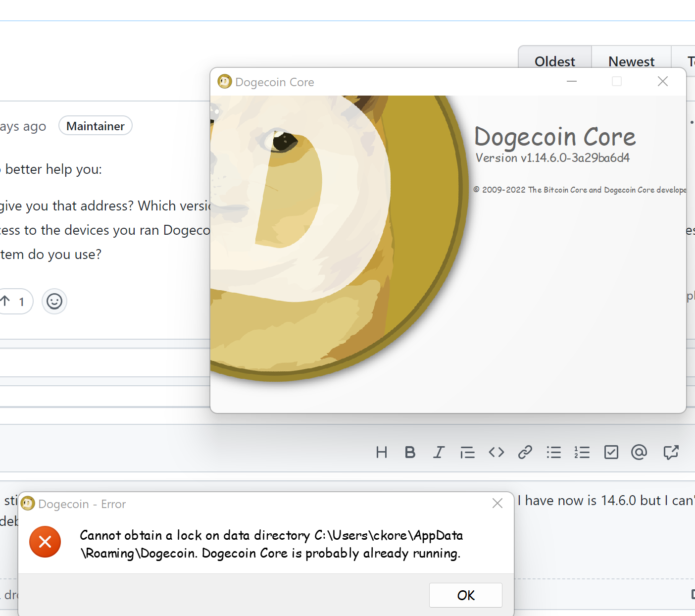This screenshot has width=695, height=616.
Task: Dismiss the Dogecoin error dialog with the X
Action: (497, 503)
